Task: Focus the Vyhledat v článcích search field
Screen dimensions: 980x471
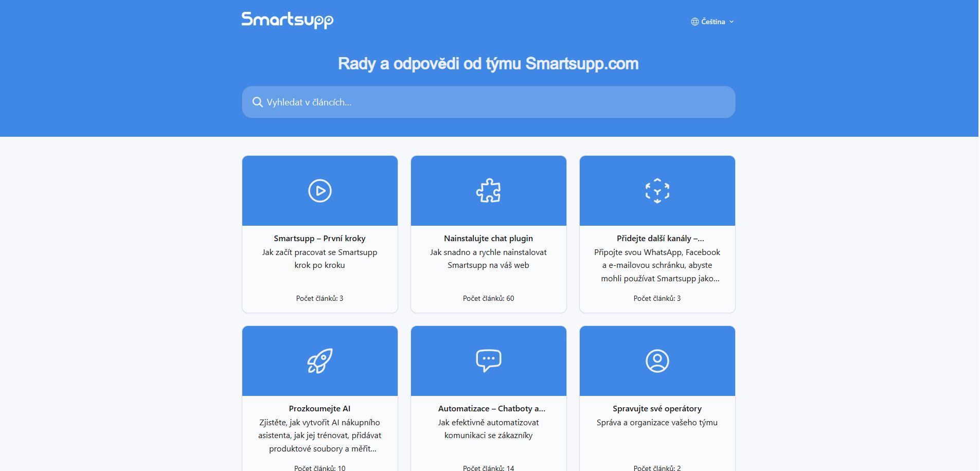Action: [x=488, y=102]
